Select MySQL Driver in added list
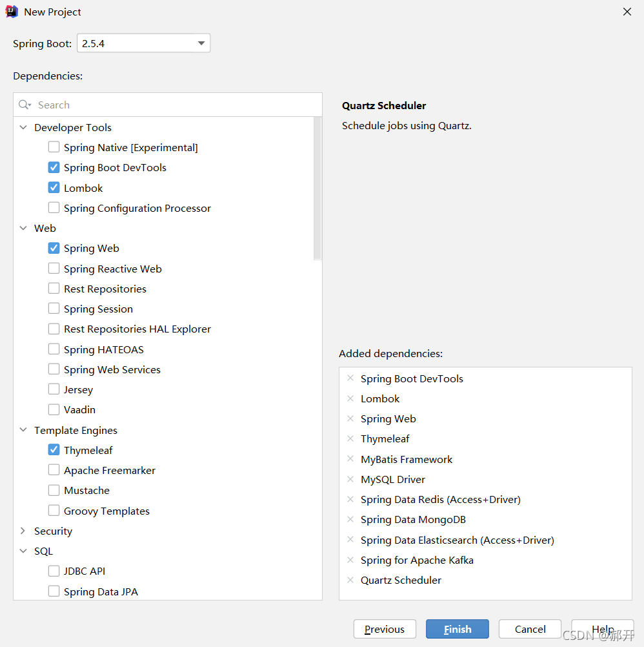644x647 pixels. (x=392, y=480)
